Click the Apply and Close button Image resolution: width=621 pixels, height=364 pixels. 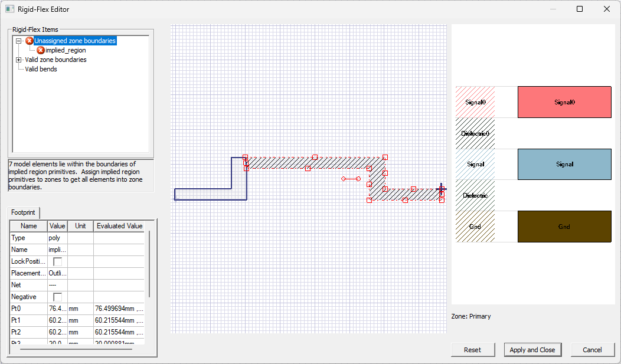tap(532, 349)
